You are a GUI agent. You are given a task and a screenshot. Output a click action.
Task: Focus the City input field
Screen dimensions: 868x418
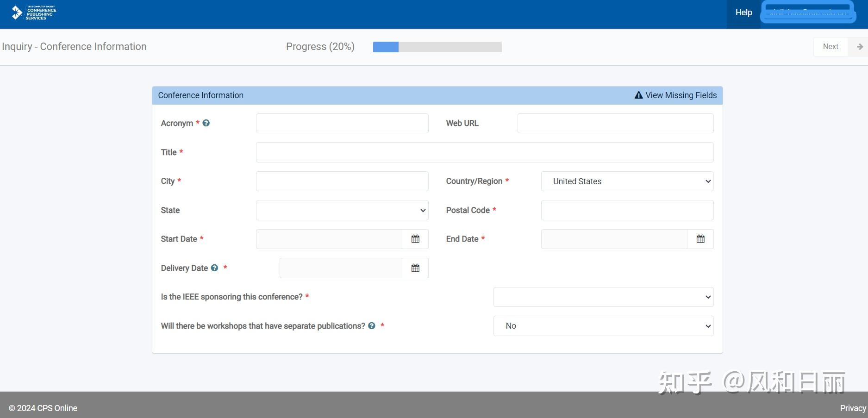pos(342,181)
